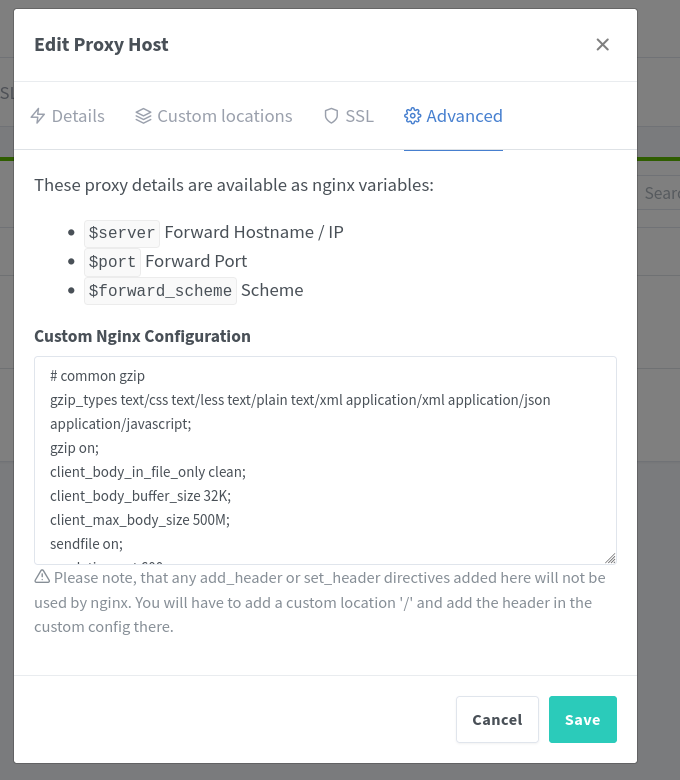Open the SSL tab label
This screenshot has height=780, width=680.
pyautogui.click(x=359, y=116)
